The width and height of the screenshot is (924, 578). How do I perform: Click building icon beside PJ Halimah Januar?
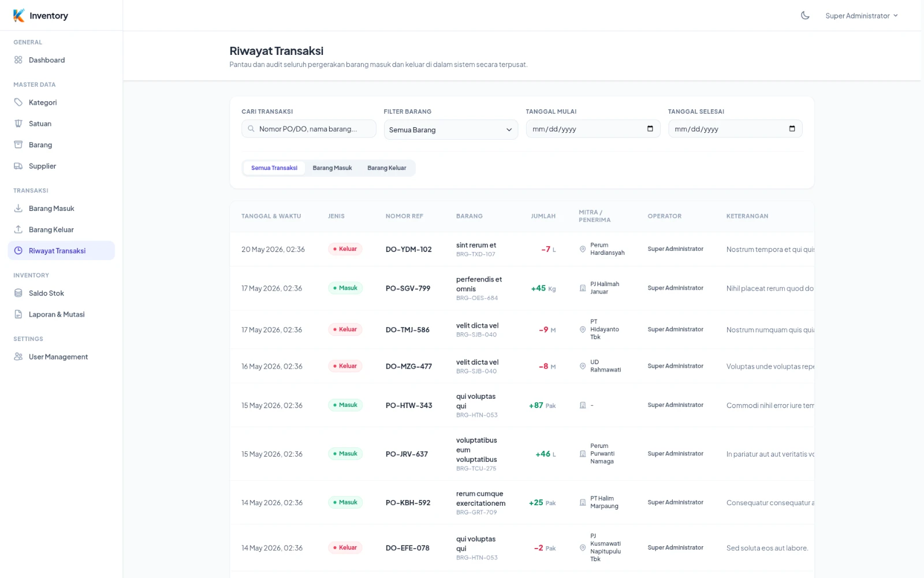583,288
